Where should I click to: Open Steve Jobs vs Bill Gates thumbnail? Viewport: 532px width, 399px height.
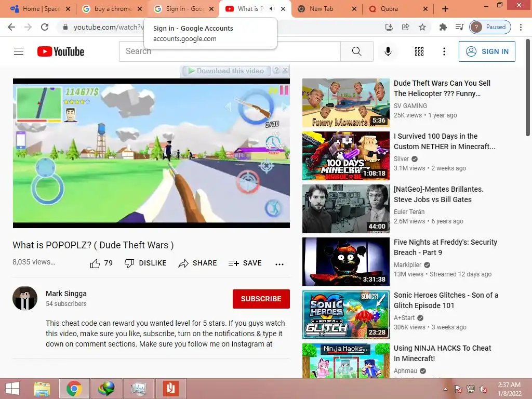(345, 209)
